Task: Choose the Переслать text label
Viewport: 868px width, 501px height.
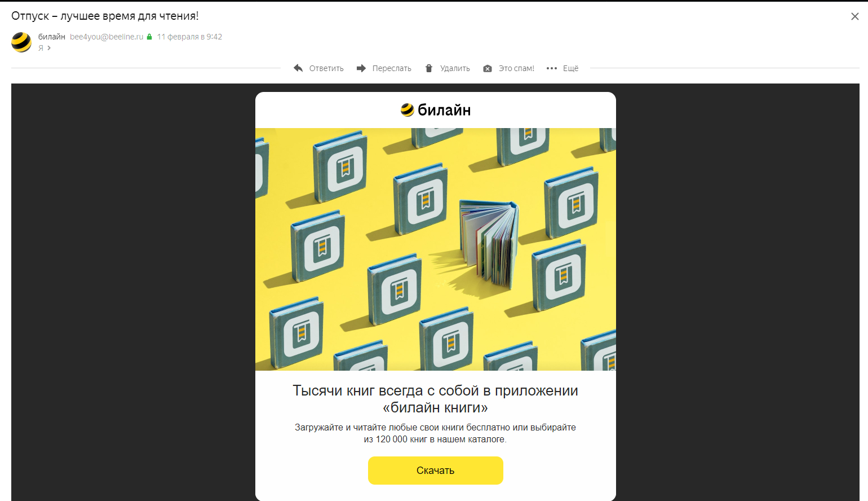Action: click(x=392, y=68)
